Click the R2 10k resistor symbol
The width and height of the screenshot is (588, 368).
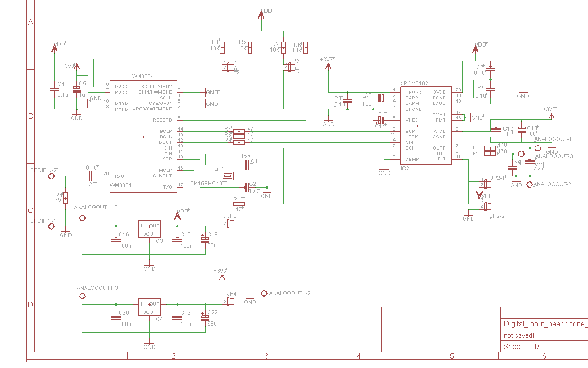click(283, 47)
